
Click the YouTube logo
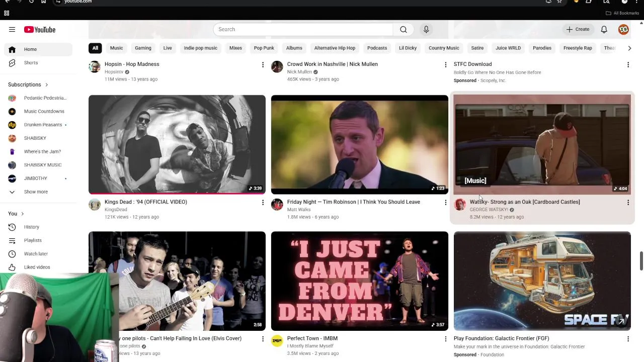[x=40, y=30]
